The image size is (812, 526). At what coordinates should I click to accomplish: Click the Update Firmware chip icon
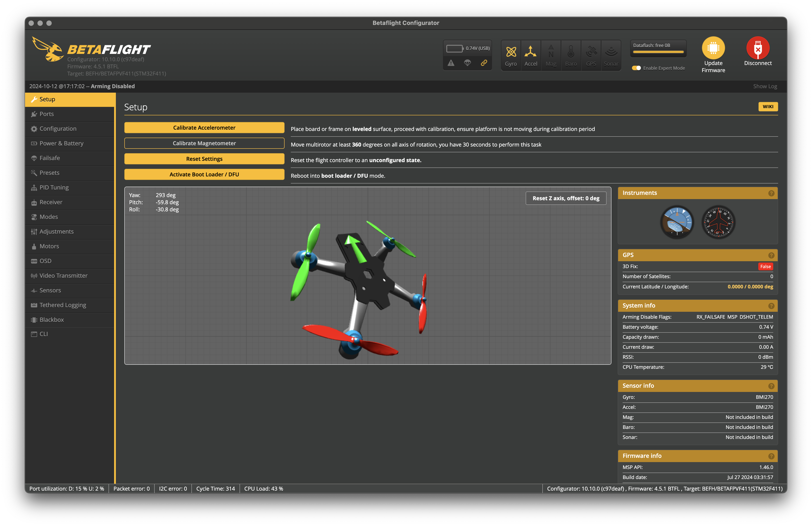[x=714, y=48]
